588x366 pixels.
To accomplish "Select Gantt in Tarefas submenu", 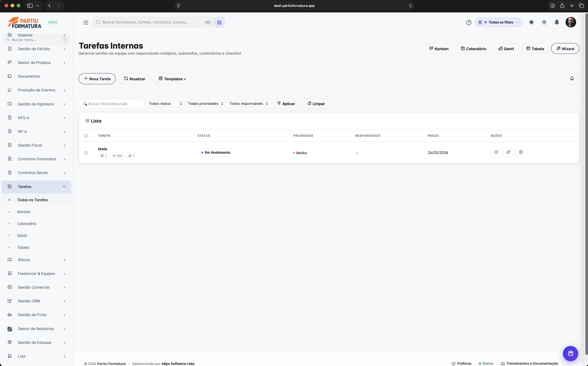I will click(36, 236).
